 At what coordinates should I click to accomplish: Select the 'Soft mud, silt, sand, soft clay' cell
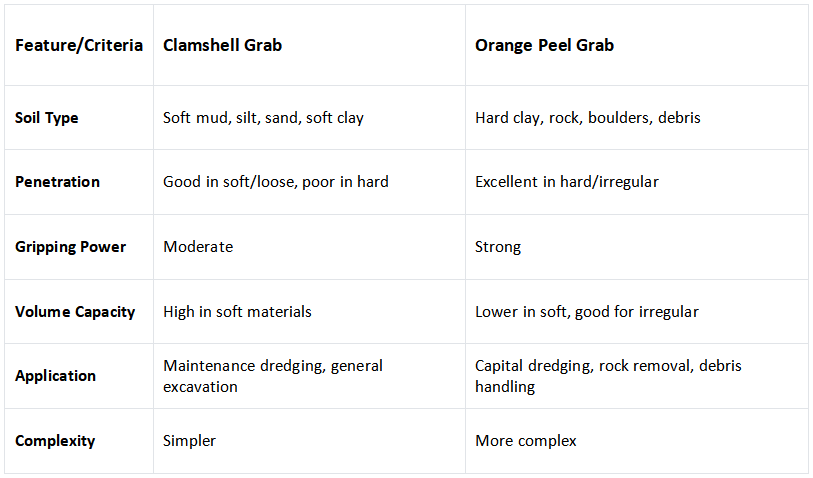point(309,118)
